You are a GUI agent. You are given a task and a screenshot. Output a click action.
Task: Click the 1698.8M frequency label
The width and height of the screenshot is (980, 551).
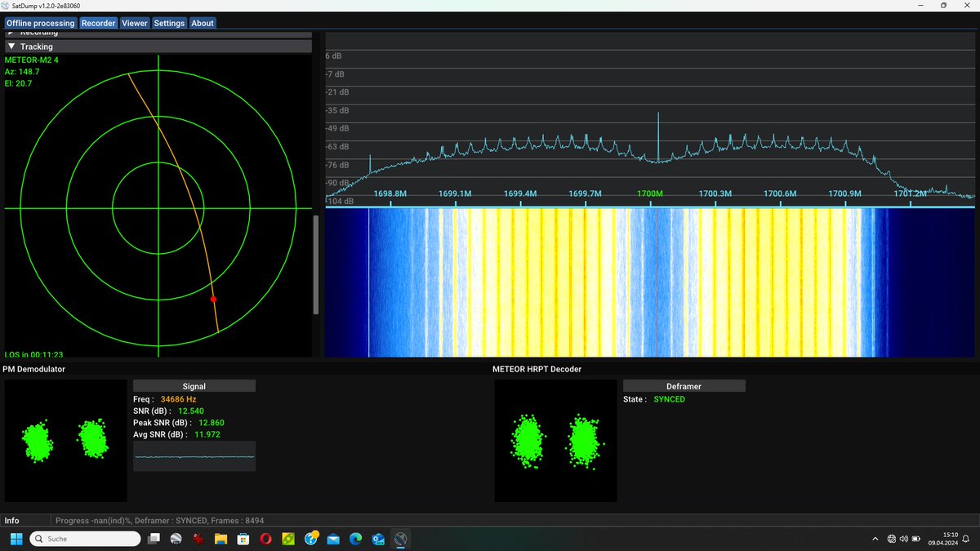click(390, 193)
